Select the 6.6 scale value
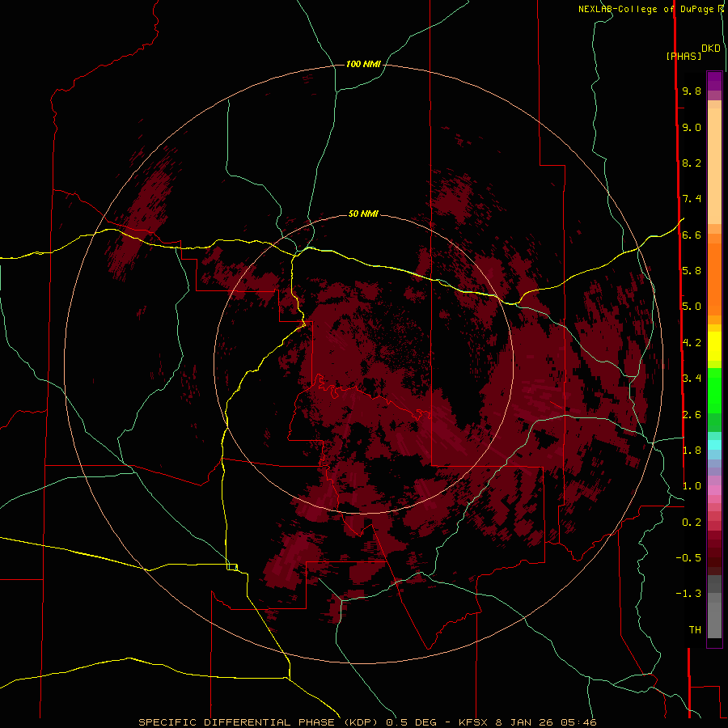The width and height of the screenshot is (728, 728). tap(692, 235)
